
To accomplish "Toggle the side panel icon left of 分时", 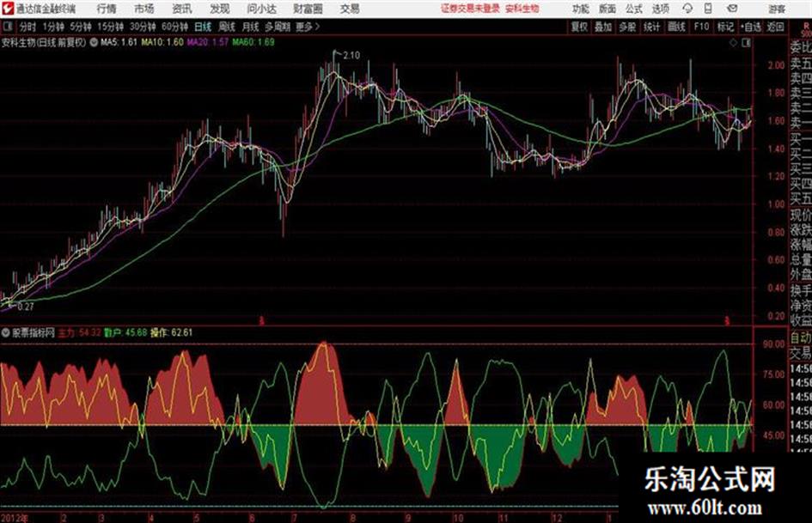I will pyautogui.click(x=8, y=26).
